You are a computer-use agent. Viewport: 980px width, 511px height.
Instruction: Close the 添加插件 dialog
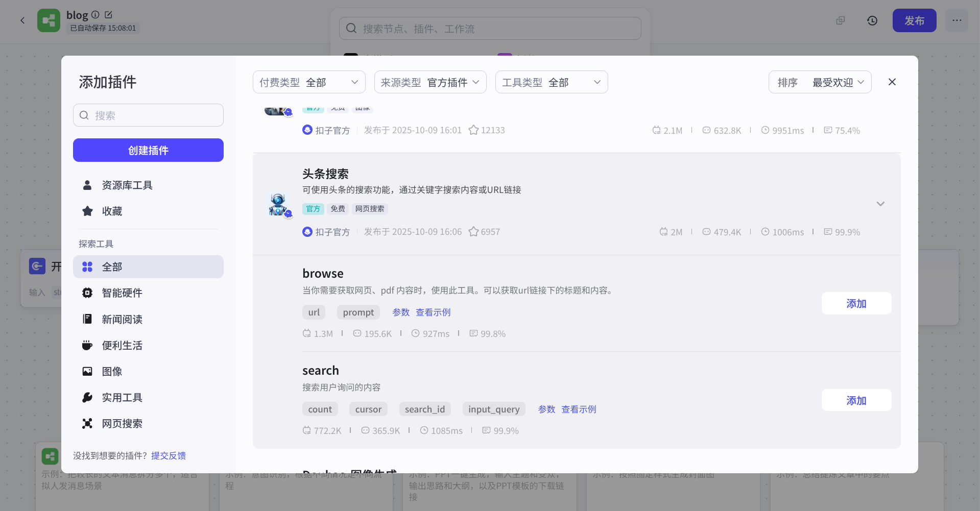coord(892,82)
